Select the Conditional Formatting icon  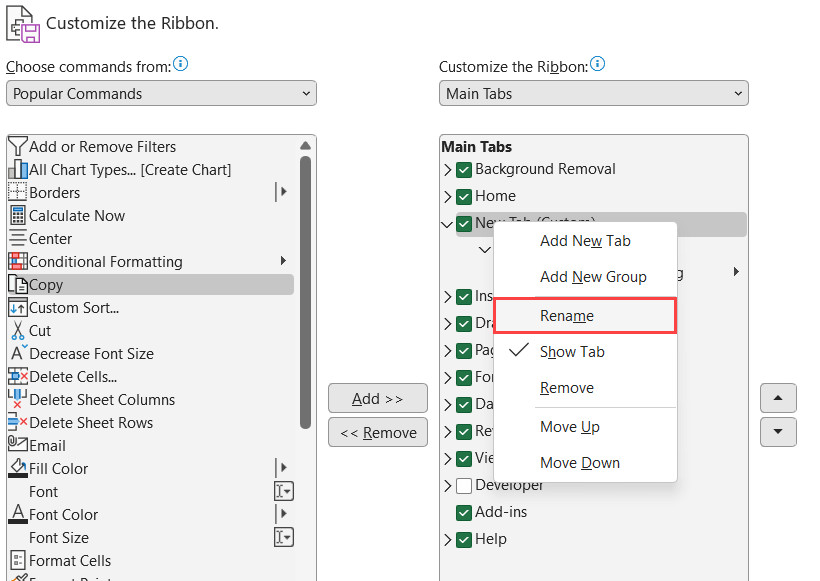pyautogui.click(x=17, y=261)
